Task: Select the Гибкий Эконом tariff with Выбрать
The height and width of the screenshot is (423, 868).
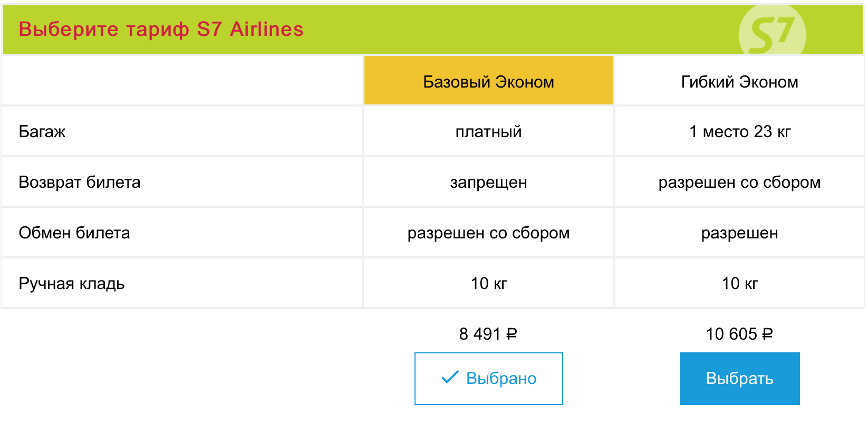Action: click(x=739, y=379)
